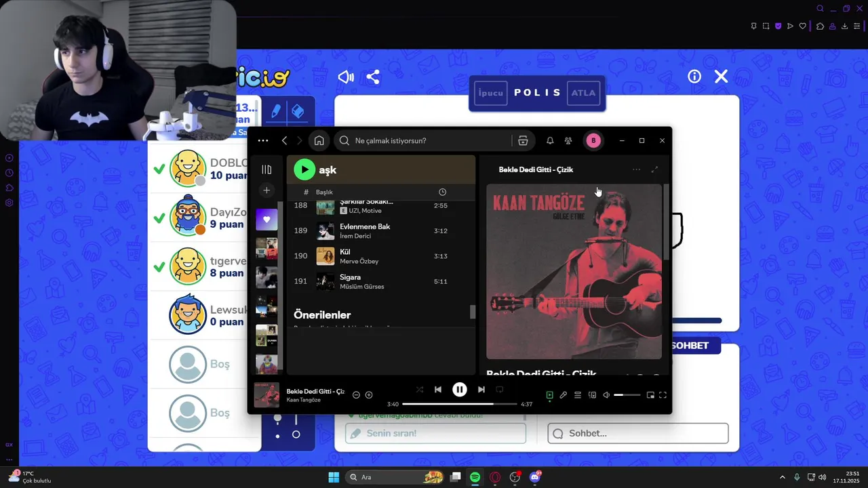Sort by duration clock icon
This screenshot has width=868, height=488.
(442, 192)
